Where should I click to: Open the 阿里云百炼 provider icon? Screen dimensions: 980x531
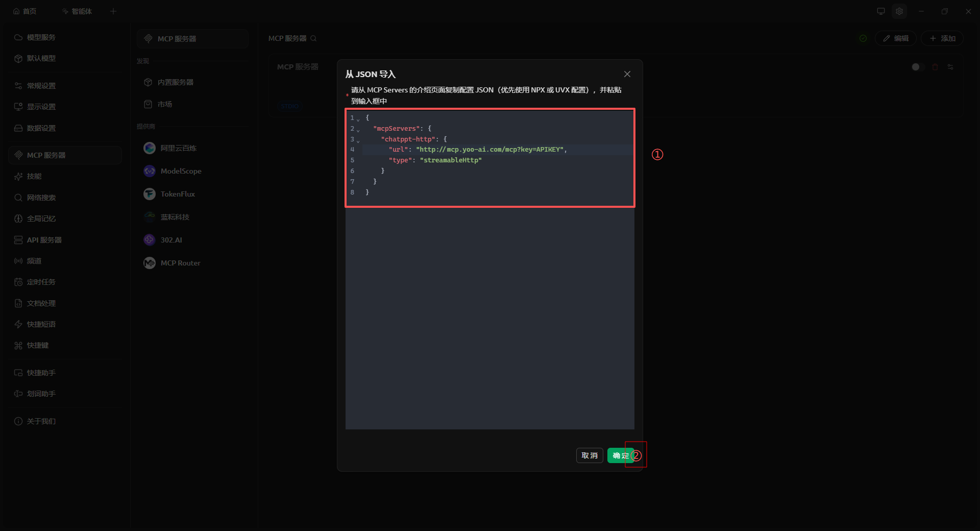[x=150, y=148]
